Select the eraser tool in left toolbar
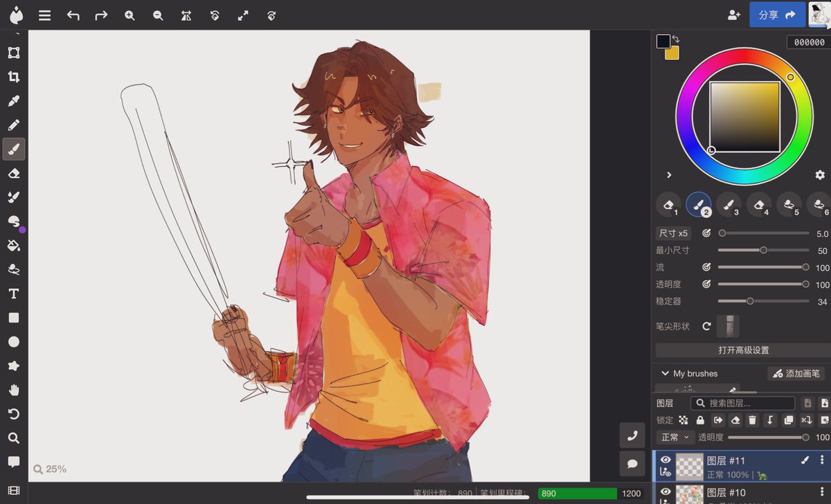This screenshot has width=831, height=504. point(13,173)
